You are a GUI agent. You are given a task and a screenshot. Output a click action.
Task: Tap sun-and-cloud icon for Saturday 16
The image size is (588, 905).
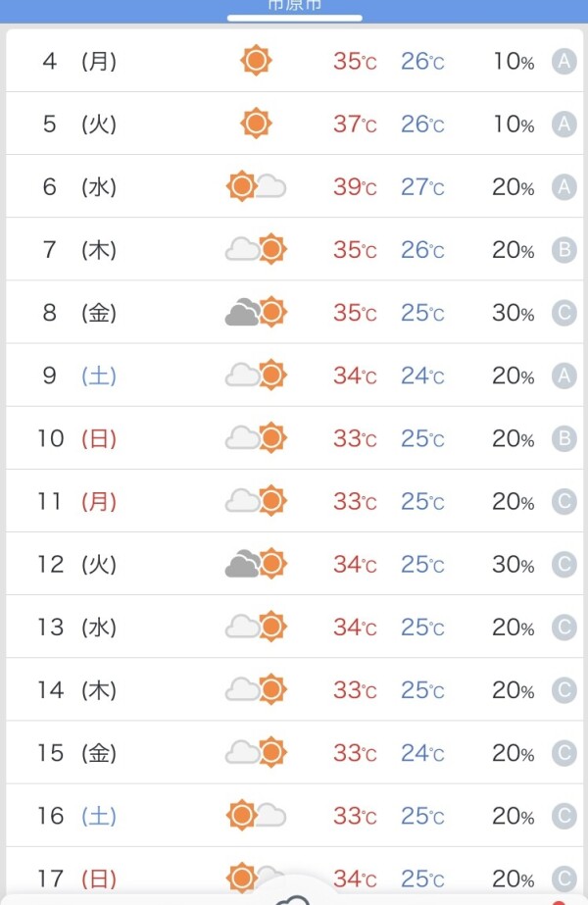point(256,816)
